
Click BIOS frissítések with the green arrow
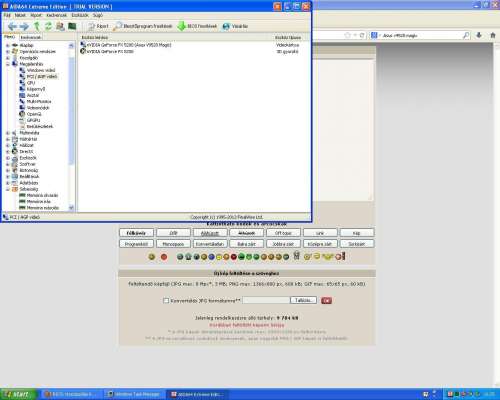point(197,26)
